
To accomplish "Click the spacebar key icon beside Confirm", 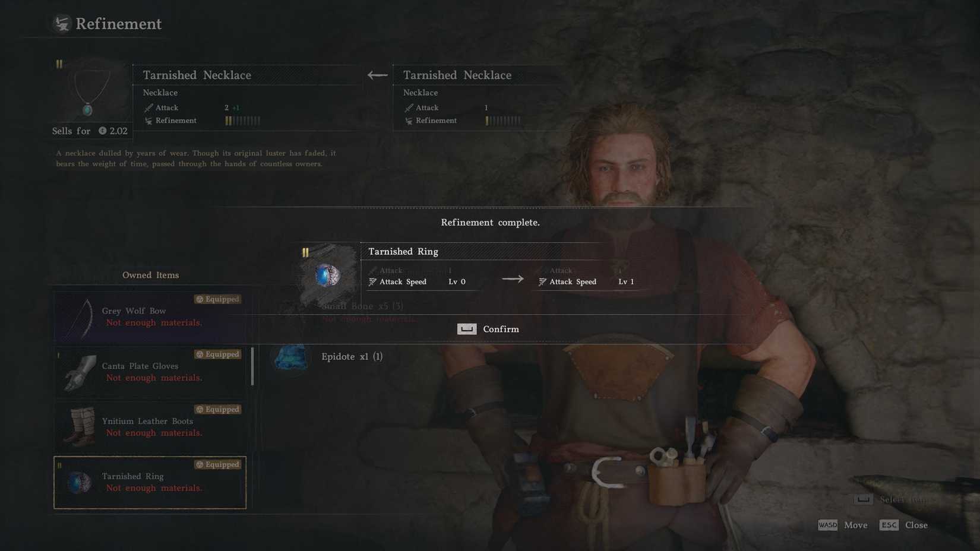I will click(467, 329).
